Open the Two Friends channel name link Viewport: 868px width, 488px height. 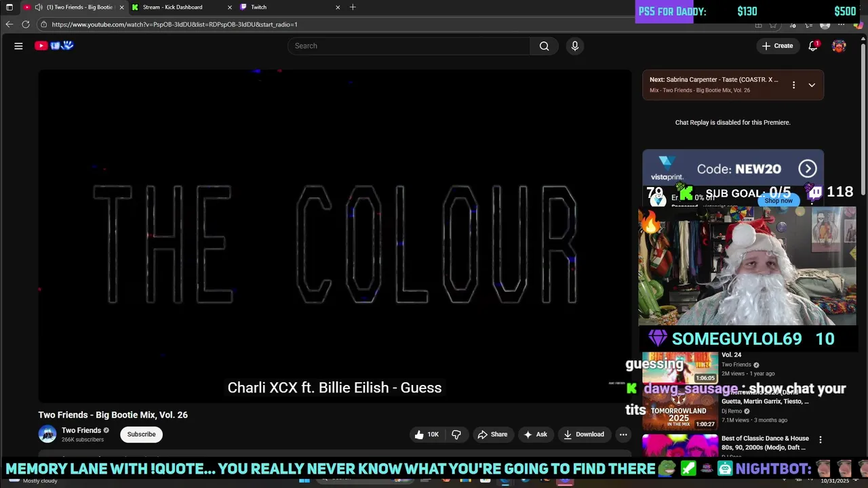pyautogui.click(x=81, y=430)
